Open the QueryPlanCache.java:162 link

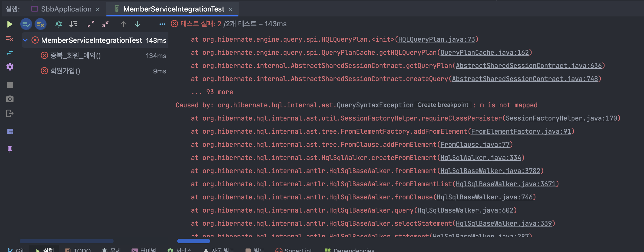coord(485,53)
